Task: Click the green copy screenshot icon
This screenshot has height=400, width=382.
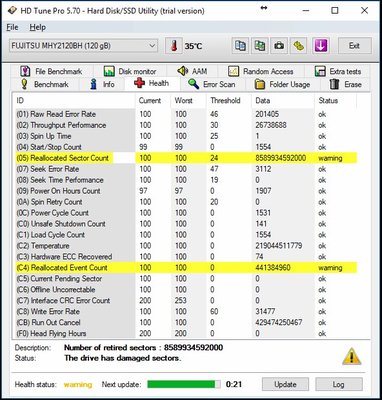Action: click(260, 46)
